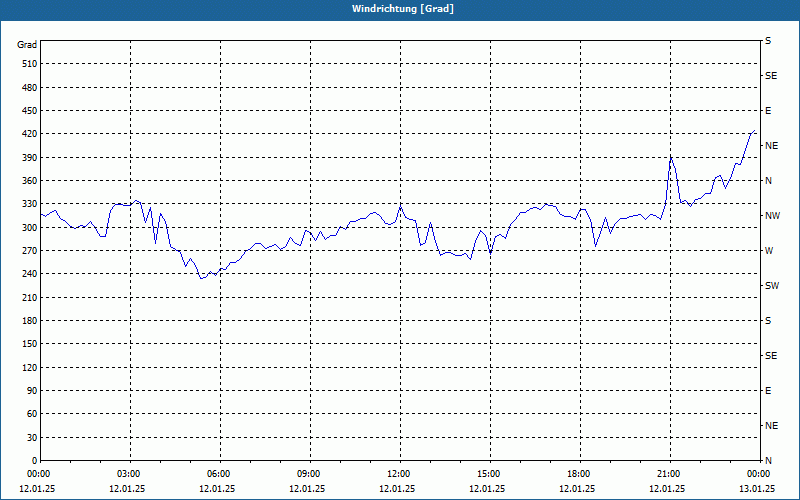Select the SE compass label level with 120
Screen dimensions: 800x500
coord(771,356)
